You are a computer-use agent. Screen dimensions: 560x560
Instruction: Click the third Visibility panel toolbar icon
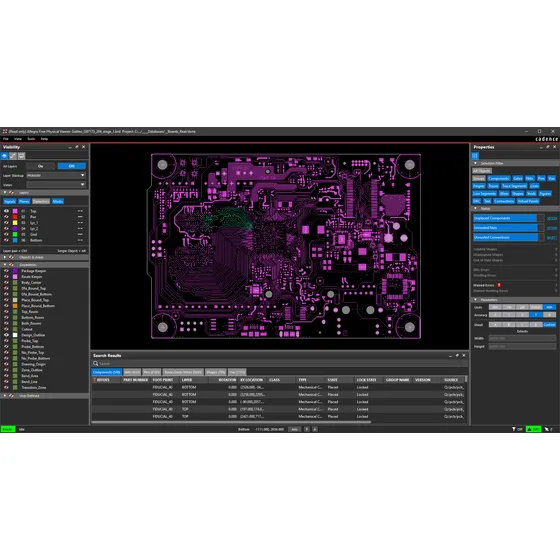[x=21, y=156]
